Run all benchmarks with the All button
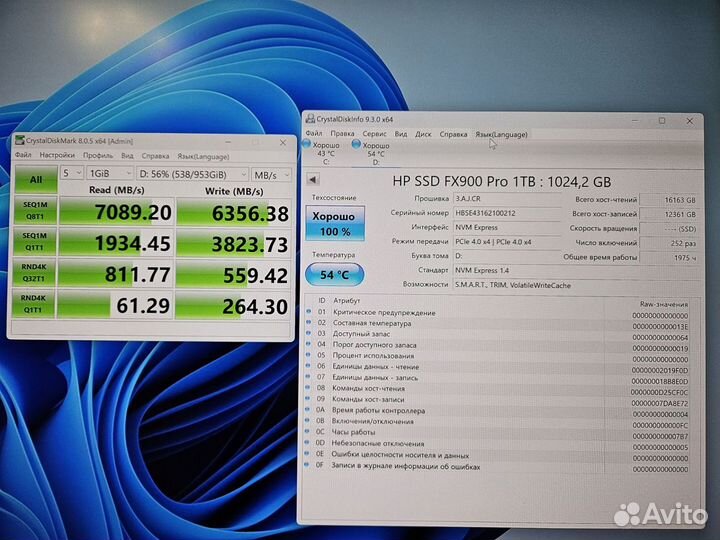 (x=36, y=179)
